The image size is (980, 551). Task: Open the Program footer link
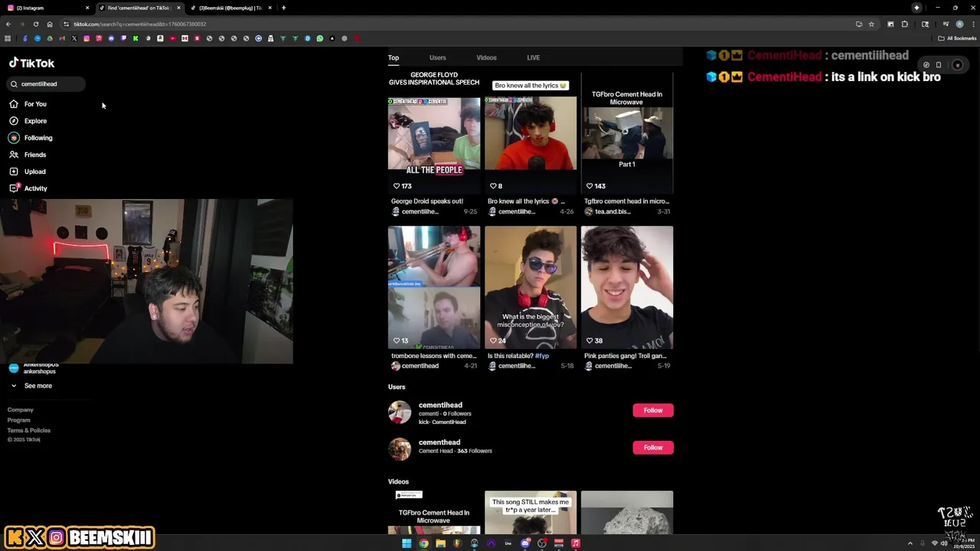[x=19, y=420]
